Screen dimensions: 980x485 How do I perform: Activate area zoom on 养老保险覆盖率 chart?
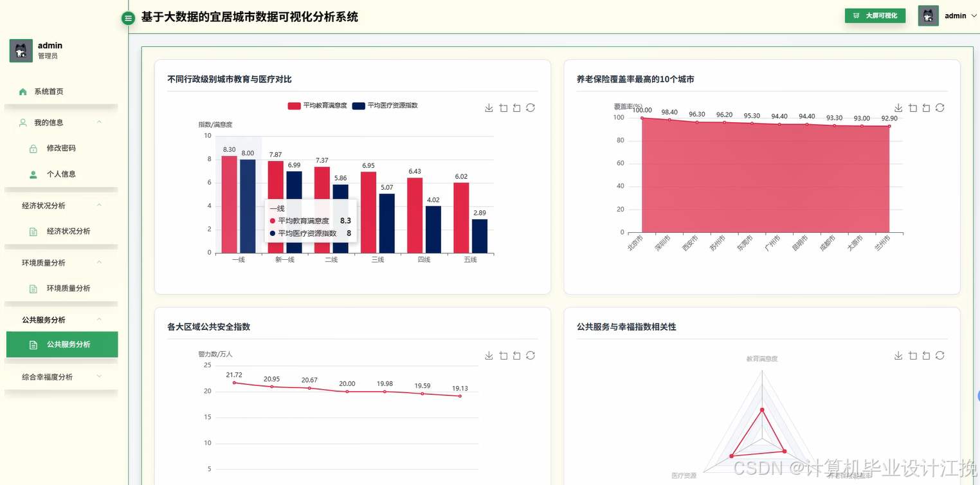coord(912,108)
